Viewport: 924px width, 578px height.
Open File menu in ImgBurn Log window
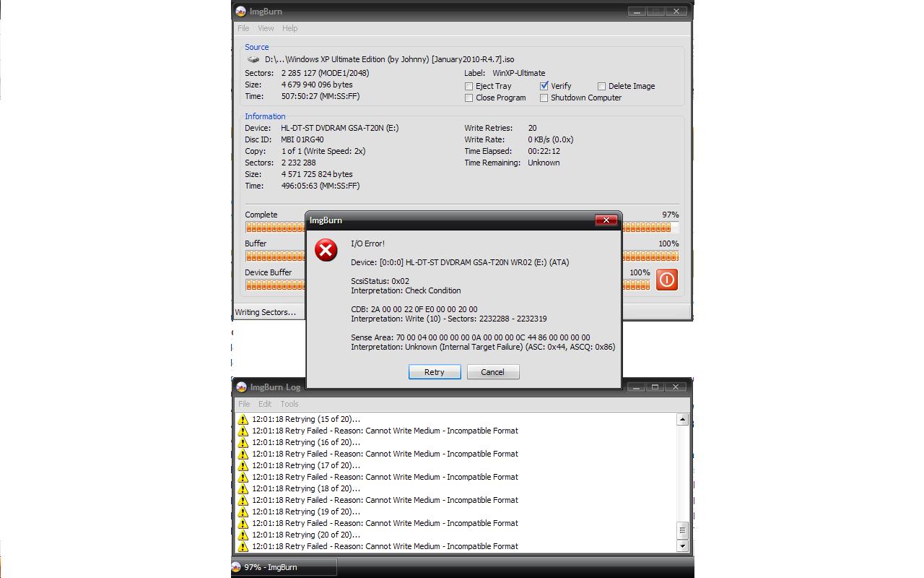click(244, 404)
